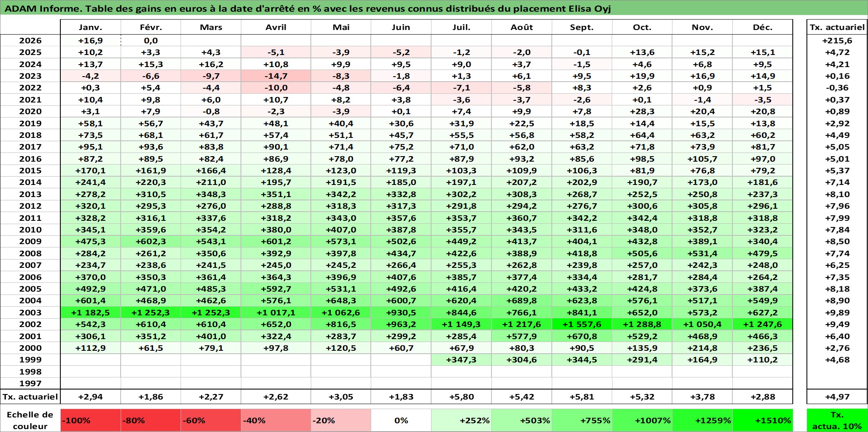Click the Sept. column header
The image size is (868, 432).
(x=582, y=27)
